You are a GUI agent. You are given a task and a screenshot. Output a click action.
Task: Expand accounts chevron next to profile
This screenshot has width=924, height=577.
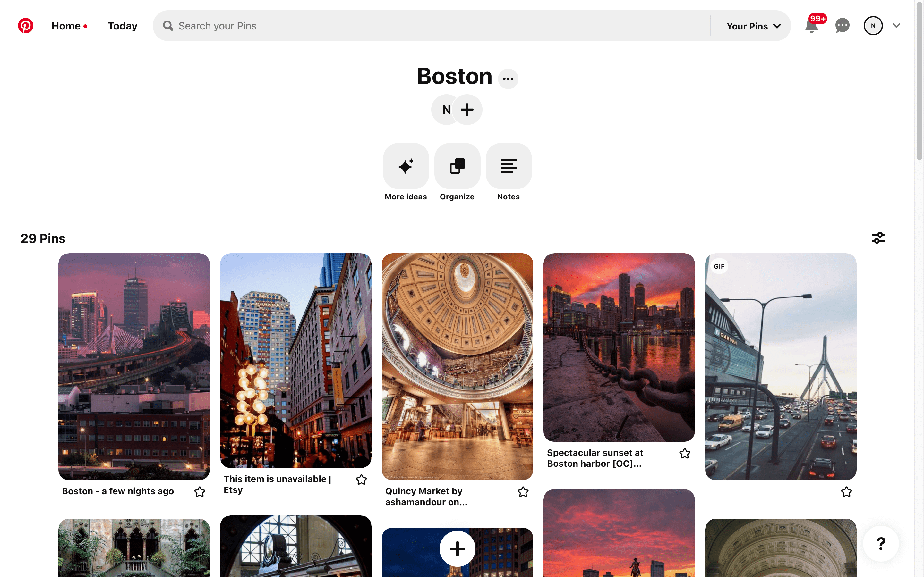pyautogui.click(x=896, y=26)
